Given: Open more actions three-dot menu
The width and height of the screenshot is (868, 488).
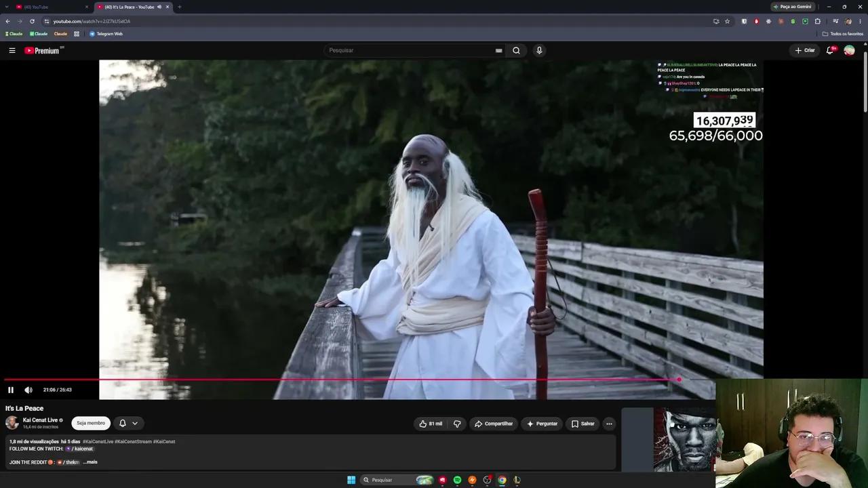Looking at the screenshot, I should (609, 424).
